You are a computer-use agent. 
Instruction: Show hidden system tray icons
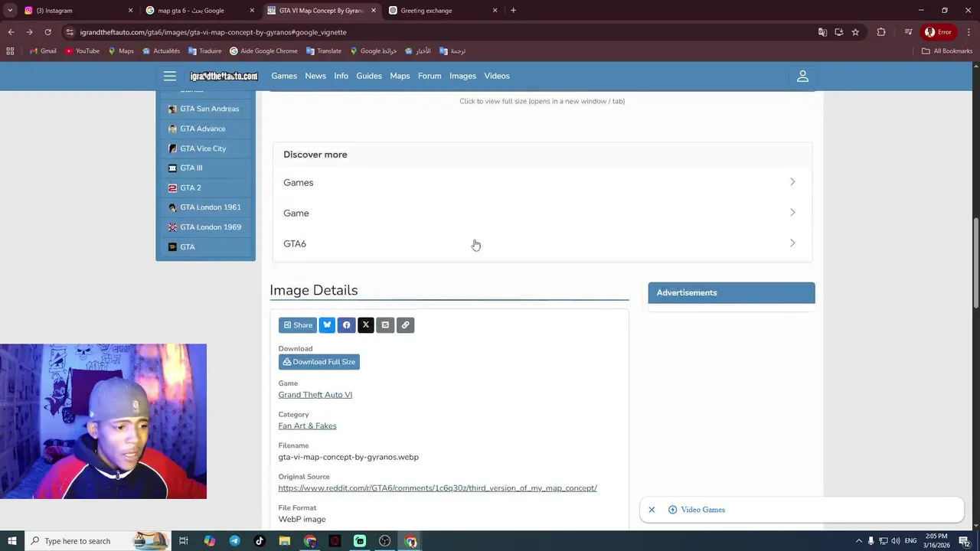click(858, 541)
